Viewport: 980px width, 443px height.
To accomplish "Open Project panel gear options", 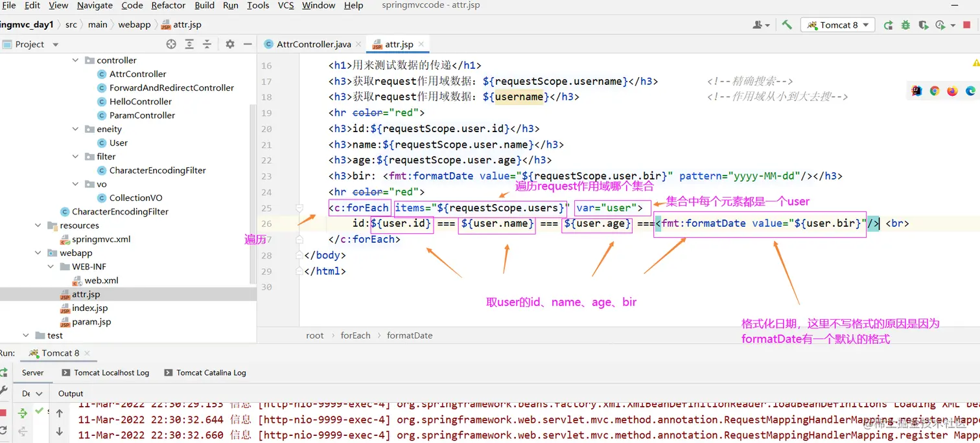I will point(229,44).
